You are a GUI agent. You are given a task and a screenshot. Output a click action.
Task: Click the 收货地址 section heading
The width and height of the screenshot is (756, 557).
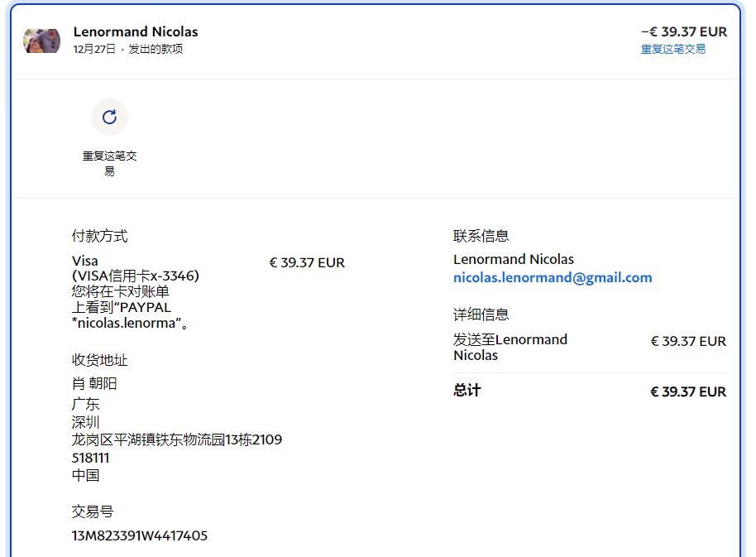coord(99,360)
